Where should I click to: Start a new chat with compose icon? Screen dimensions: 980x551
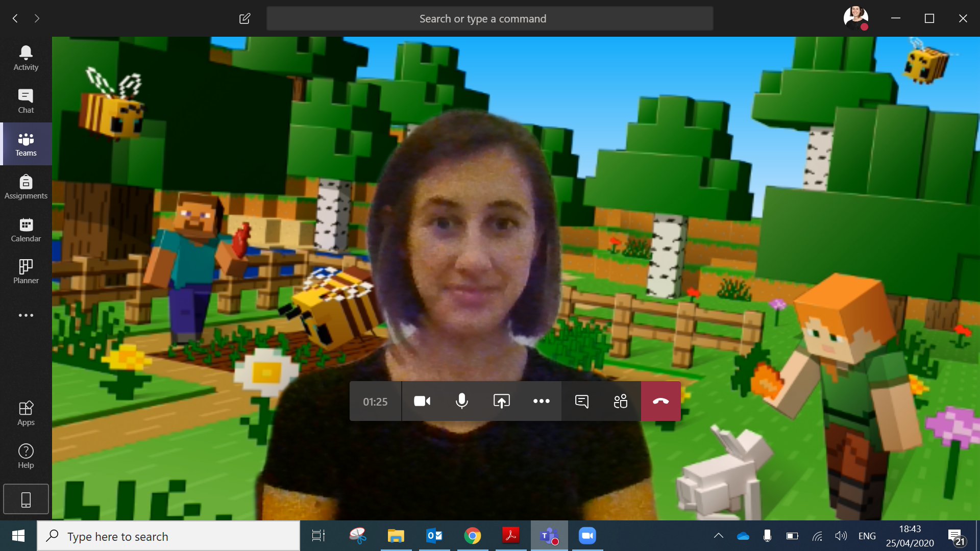244,18
